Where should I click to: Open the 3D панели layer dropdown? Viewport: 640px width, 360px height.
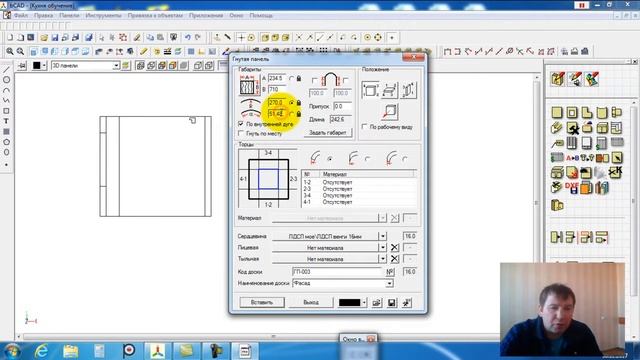pyautogui.click(x=116, y=66)
